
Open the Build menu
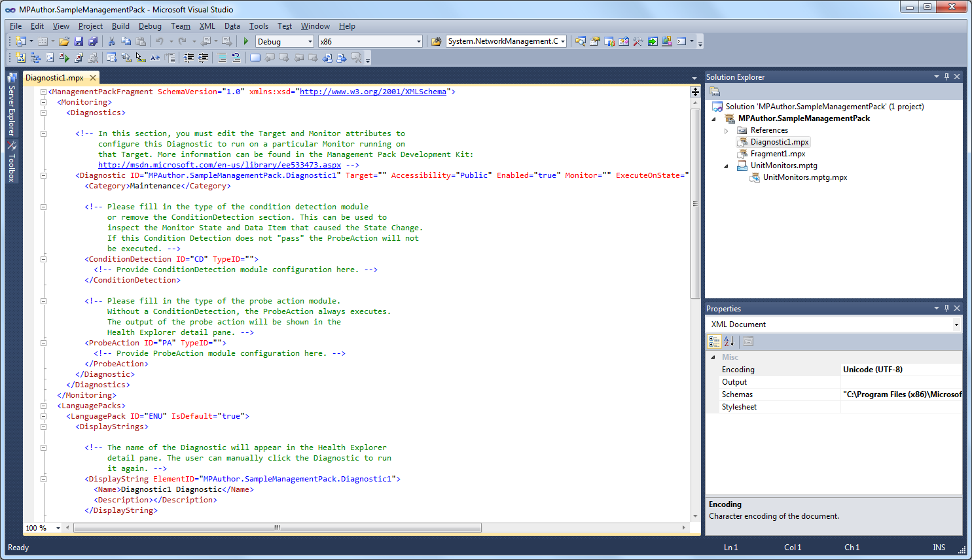tap(120, 26)
